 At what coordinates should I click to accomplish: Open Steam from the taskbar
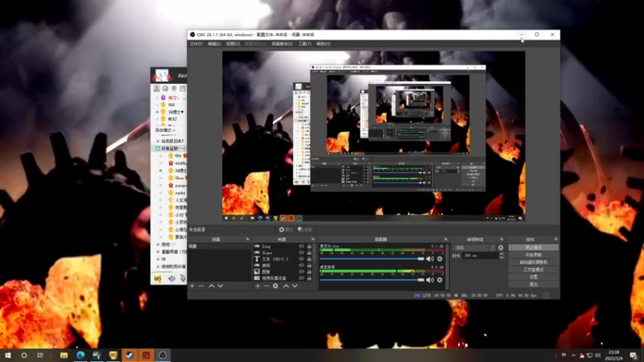coord(130,355)
